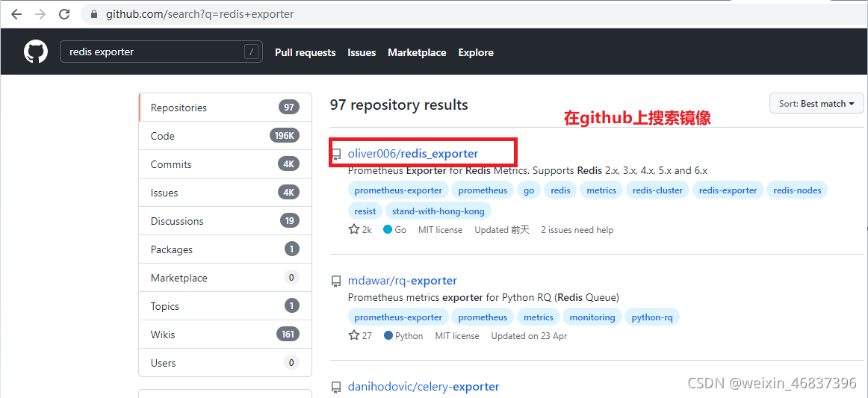Click metrics tag under rq-exporter
This screenshot has width=868, height=398.
coord(539,317)
